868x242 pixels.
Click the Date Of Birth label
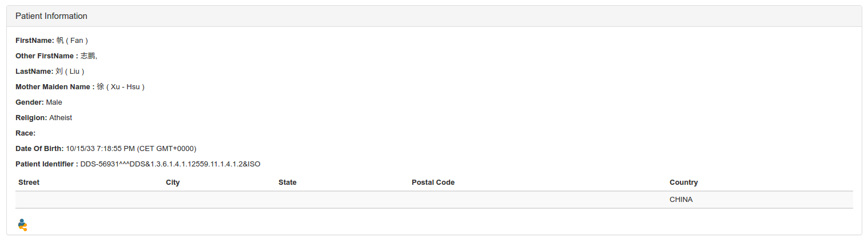(x=39, y=148)
